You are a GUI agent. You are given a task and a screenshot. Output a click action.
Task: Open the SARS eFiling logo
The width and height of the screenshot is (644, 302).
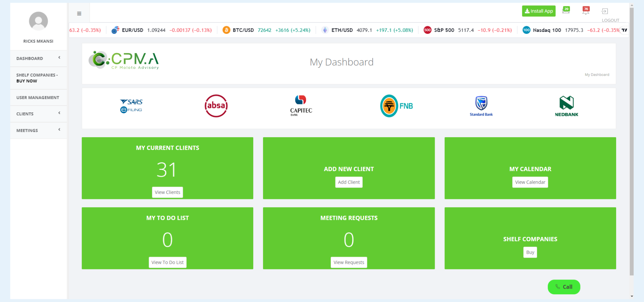[131, 105]
